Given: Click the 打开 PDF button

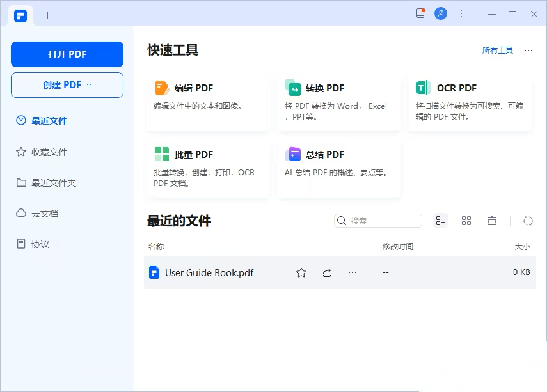Looking at the screenshot, I should pos(67,54).
